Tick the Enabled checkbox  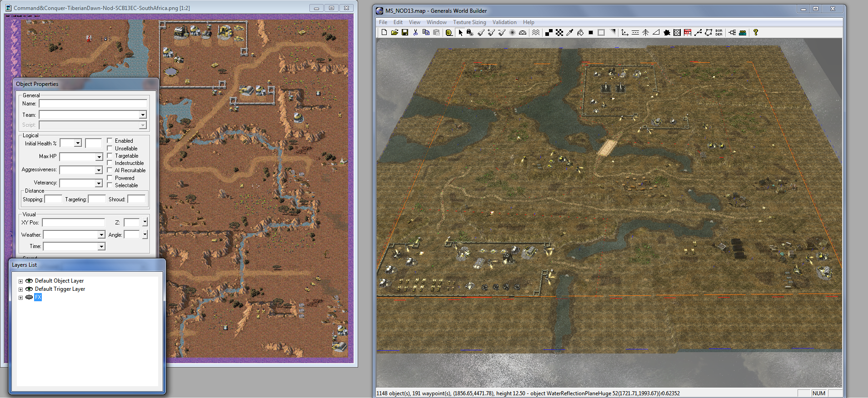pos(110,141)
